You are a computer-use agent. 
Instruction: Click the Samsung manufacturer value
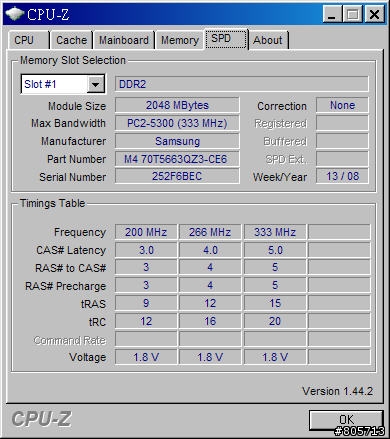[x=177, y=141]
